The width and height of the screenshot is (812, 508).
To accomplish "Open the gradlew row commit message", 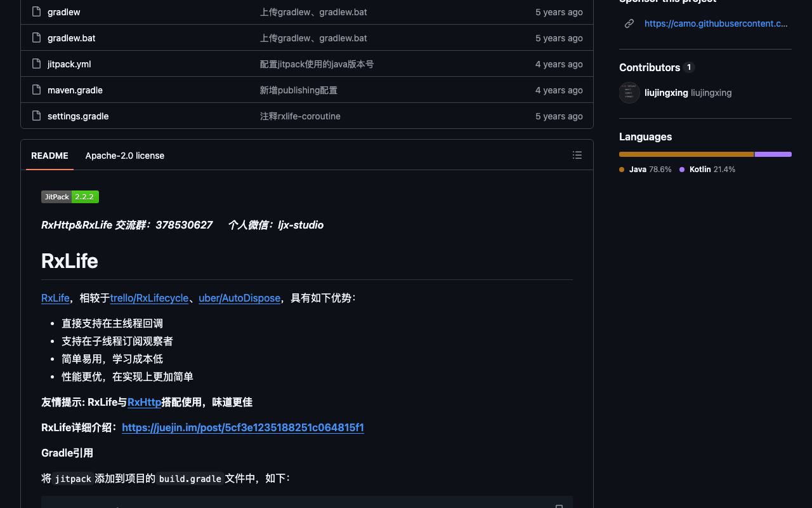I will tap(313, 12).
